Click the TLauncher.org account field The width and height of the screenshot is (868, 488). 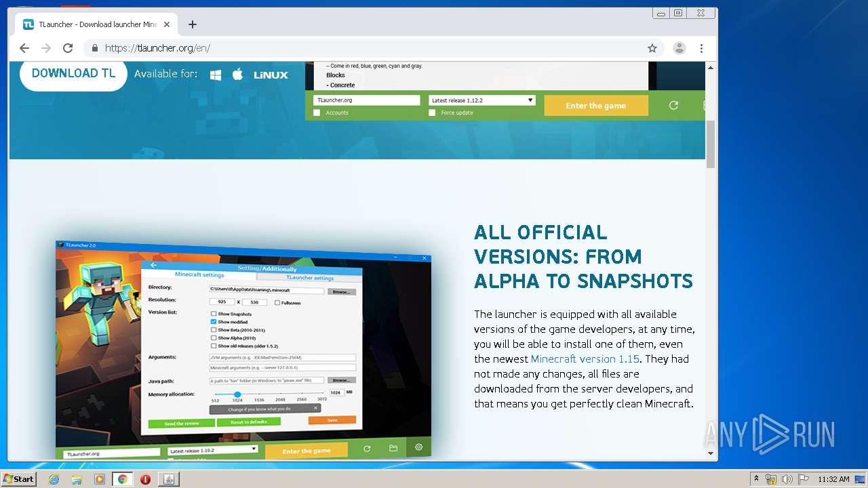(367, 100)
